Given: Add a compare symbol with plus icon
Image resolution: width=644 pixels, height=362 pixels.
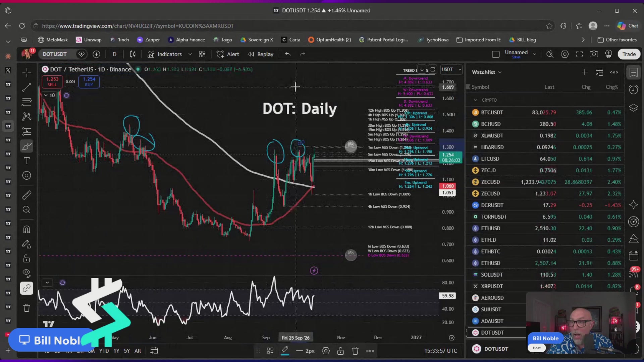Looking at the screenshot, I should click(96, 54).
